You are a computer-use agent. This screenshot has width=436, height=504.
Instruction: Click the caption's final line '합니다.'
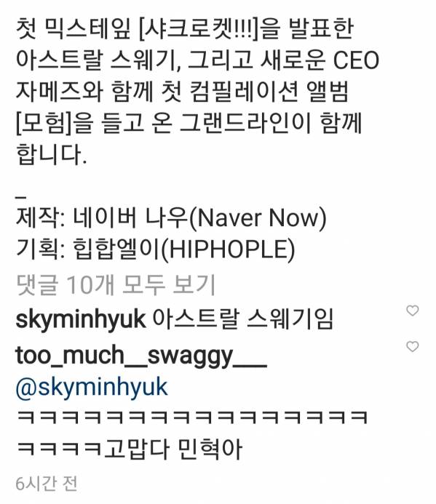pyautogui.click(x=52, y=155)
